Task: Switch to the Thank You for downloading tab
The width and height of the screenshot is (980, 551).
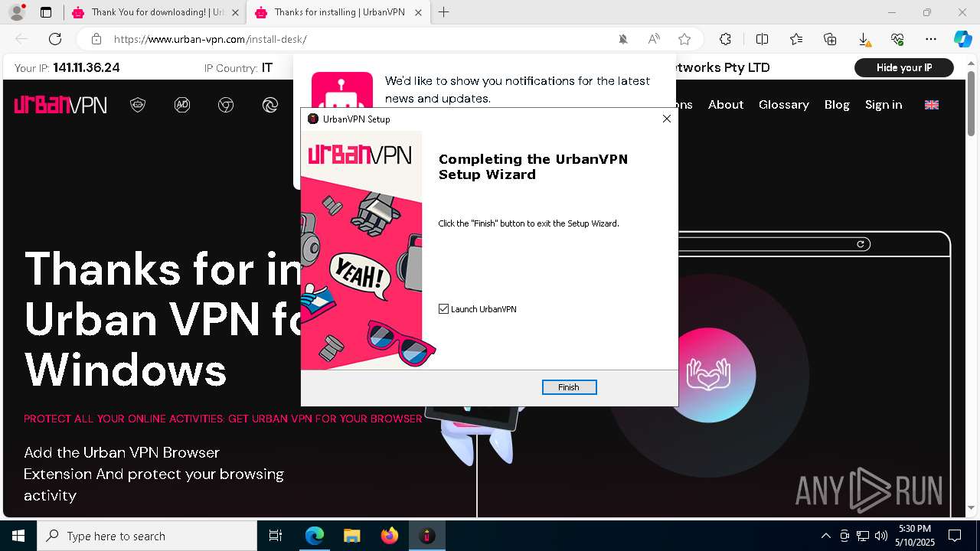Action: click(149, 12)
